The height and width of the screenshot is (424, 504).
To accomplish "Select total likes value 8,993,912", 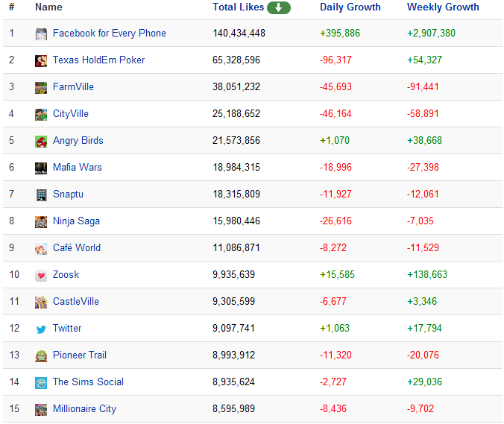I will [233, 355].
